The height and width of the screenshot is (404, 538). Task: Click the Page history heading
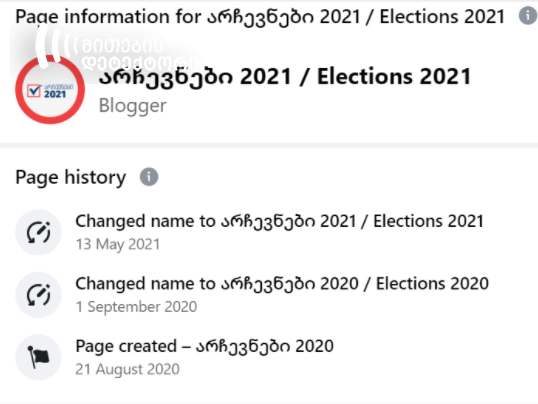71,177
